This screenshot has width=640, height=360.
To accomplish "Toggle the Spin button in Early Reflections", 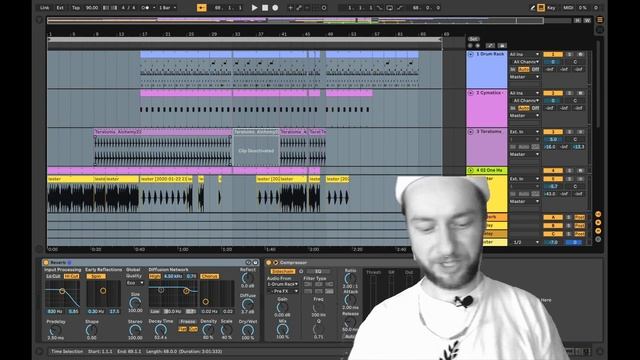I will click(96, 276).
